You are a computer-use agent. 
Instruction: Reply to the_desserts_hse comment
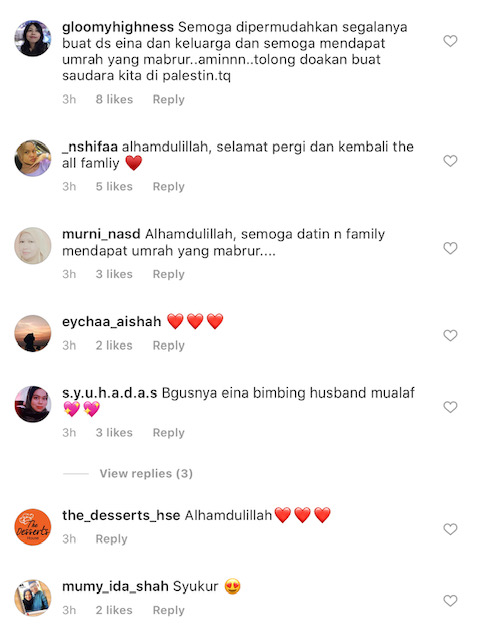111,539
